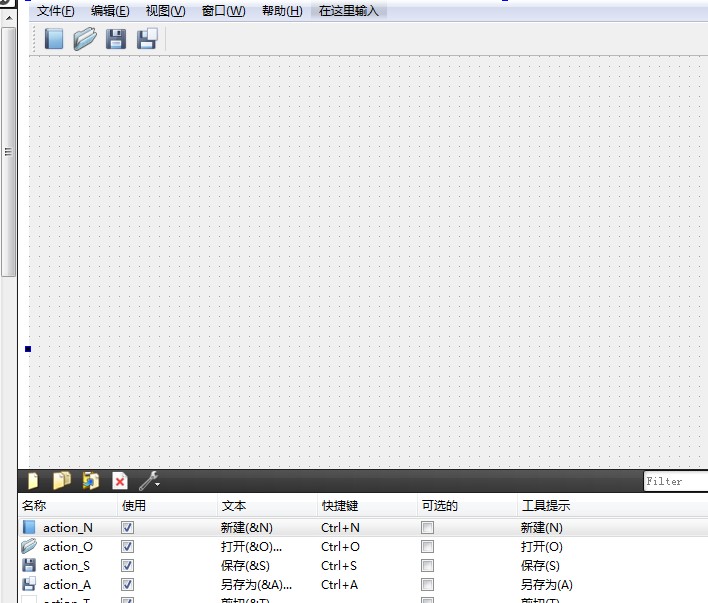
Task: Uncheck 使用 checkbox for action_N
Action: [127, 527]
